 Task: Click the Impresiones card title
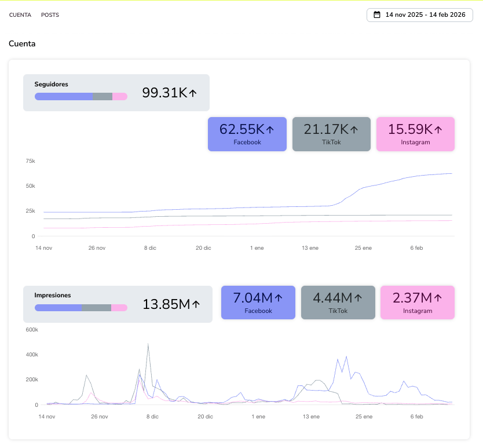52,295
